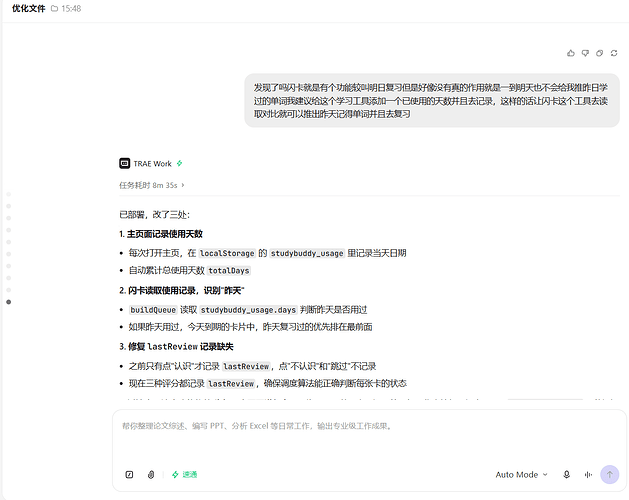Click the buildQueue code snippet
This screenshot has height=500, width=629.
point(153,310)
